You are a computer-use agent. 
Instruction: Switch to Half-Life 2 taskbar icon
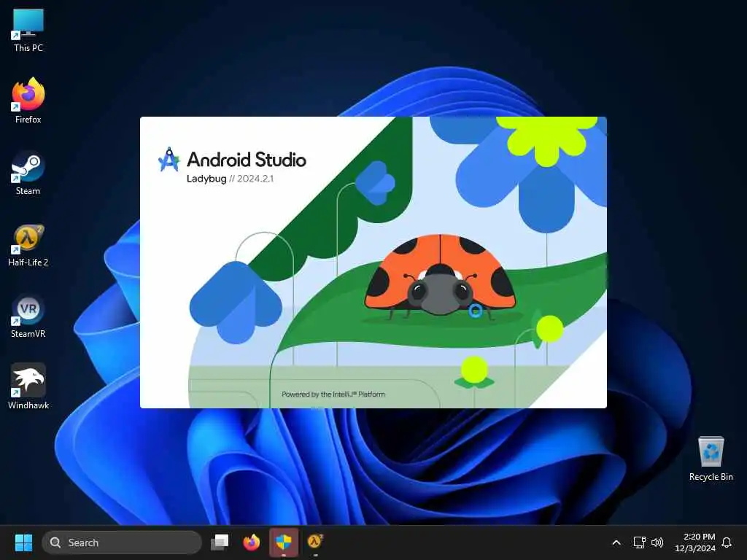(x=315, y=542)
